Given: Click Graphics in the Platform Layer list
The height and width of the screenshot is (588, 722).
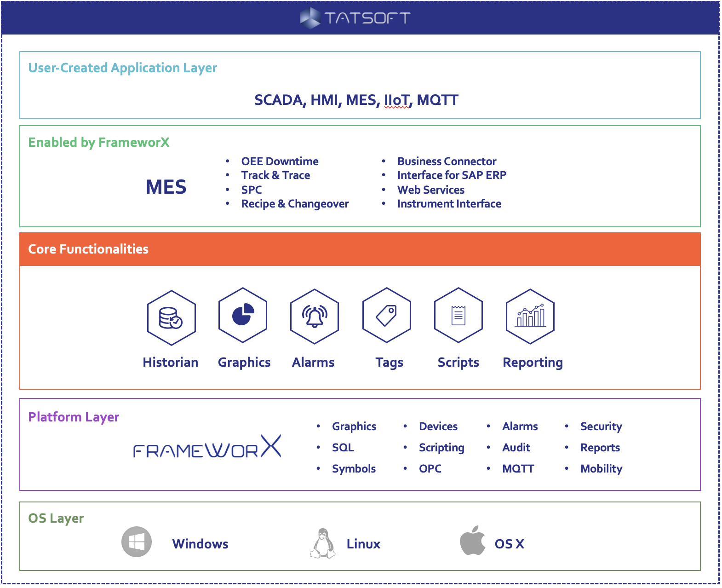Looking at the screenshot, I should 354,427.
